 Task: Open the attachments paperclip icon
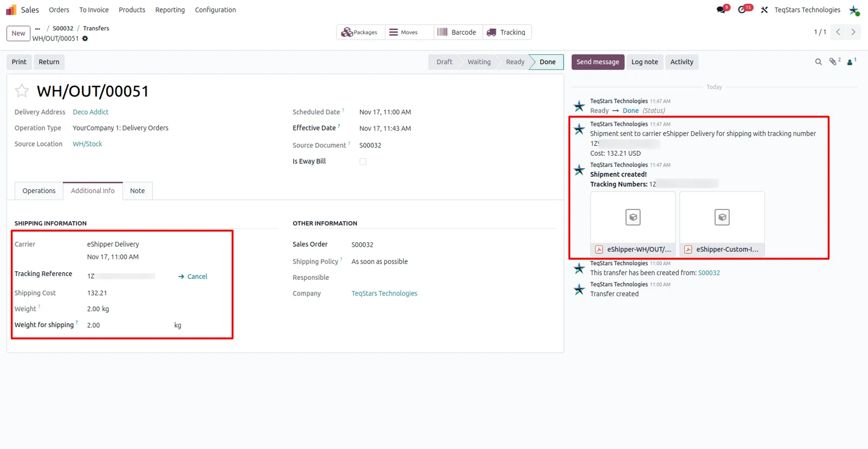click(834, 62)
